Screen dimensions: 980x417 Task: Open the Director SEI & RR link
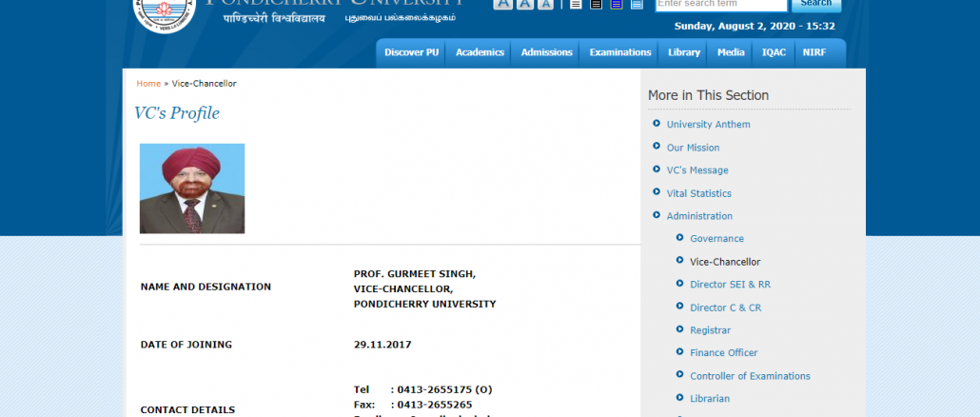coord(730,285)
